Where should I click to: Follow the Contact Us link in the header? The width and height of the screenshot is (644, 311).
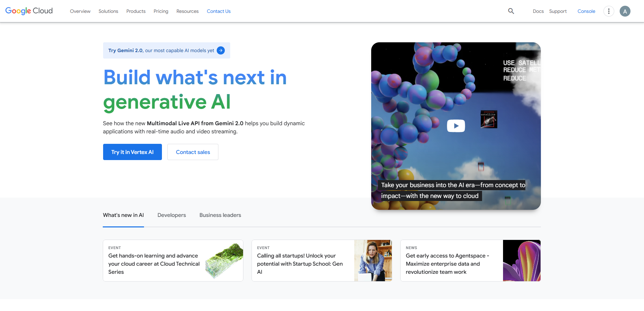[x=219, y=11]
